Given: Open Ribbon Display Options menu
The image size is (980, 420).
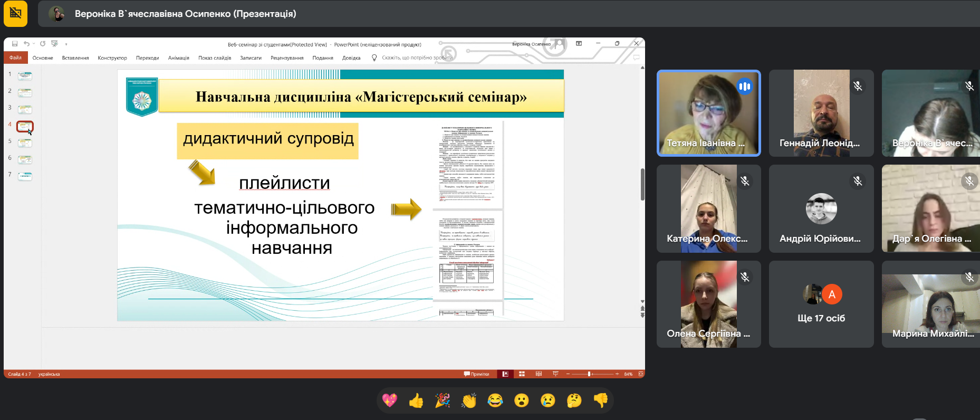Looking at the screenshot, I should pyautogui.click(x=579, y=43).
